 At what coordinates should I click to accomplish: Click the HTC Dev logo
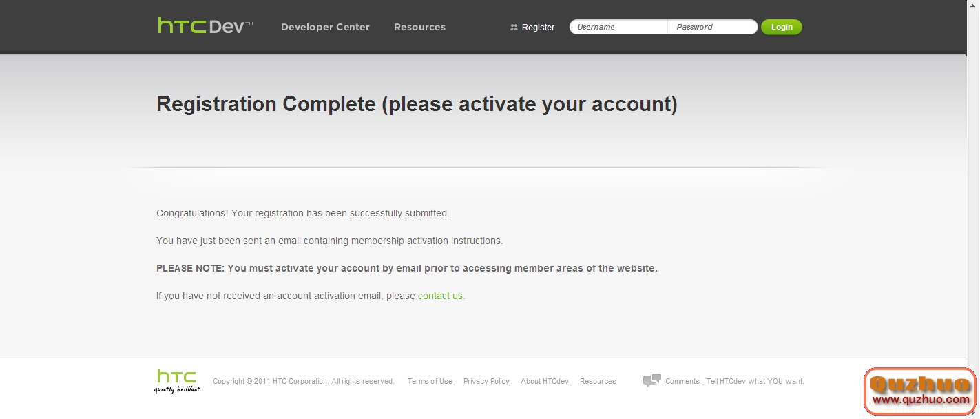(x=203, y=25)
